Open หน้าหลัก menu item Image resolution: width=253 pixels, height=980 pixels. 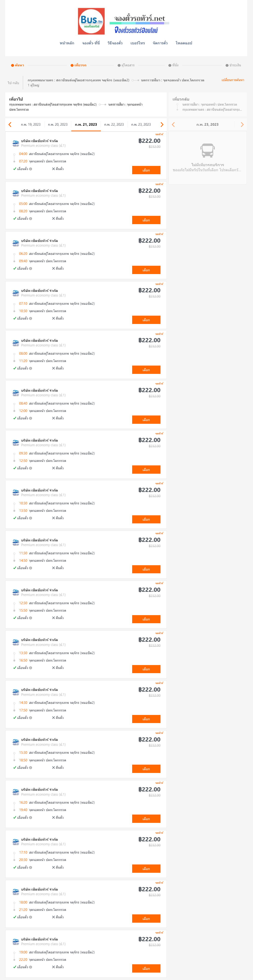(67, 43)
